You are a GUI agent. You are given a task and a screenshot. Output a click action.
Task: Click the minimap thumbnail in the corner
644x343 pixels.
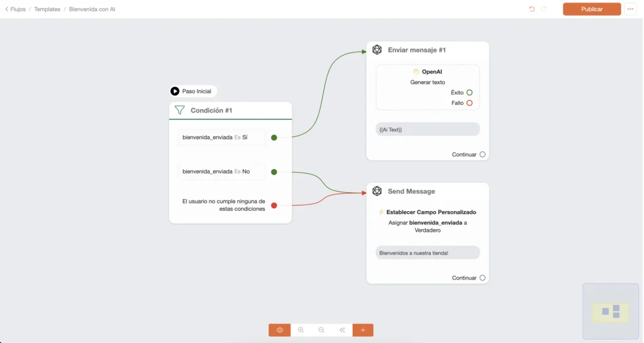(x=610, y=312)
